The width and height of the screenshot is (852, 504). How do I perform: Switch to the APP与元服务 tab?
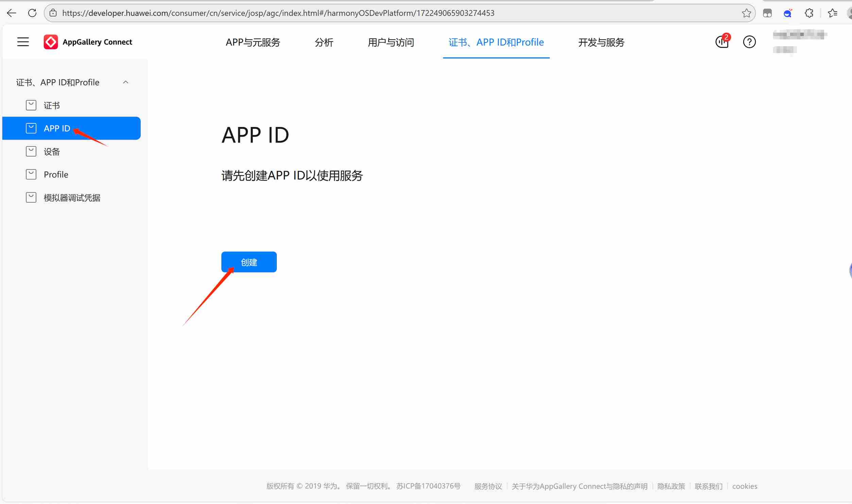click(x=253, y=42)
